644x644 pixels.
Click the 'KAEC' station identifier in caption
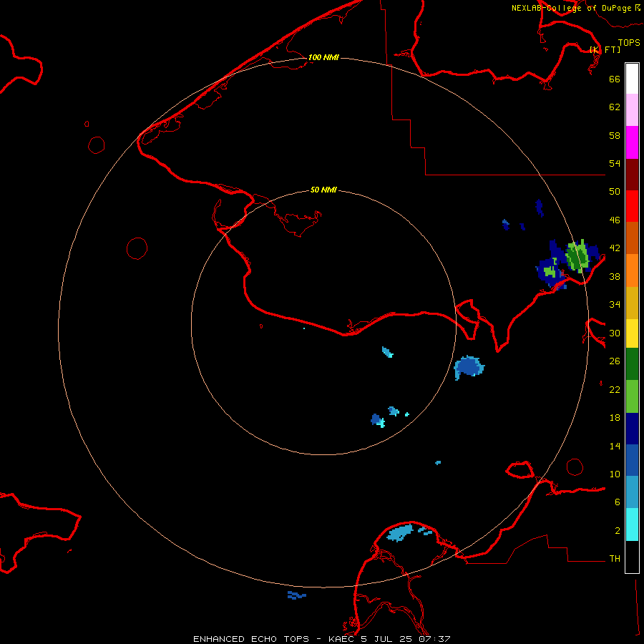(342, 639)
